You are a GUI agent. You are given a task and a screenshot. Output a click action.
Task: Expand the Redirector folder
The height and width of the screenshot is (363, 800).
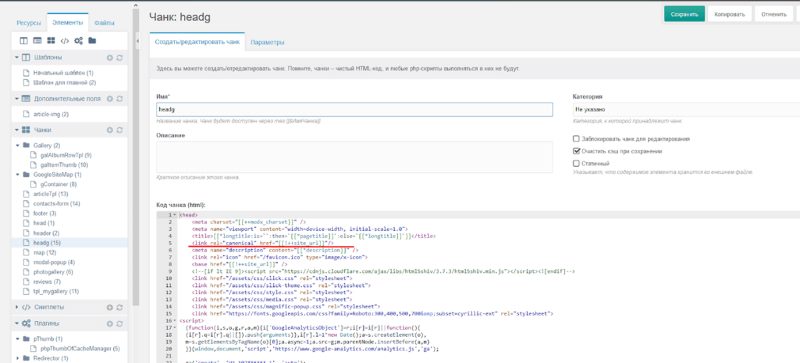click(18, 358)
